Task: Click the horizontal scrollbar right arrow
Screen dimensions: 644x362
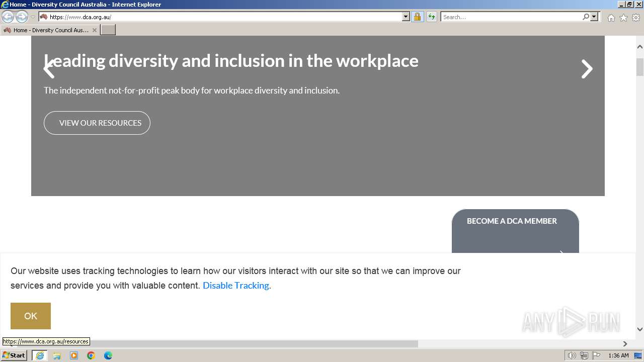Action: (x=625, y=344)
